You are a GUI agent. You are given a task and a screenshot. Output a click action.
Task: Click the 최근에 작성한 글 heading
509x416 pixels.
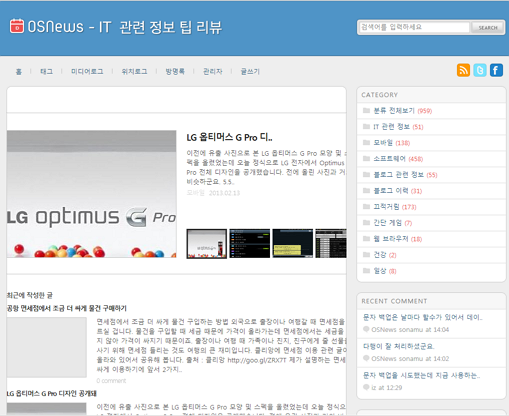pos(30,295)
